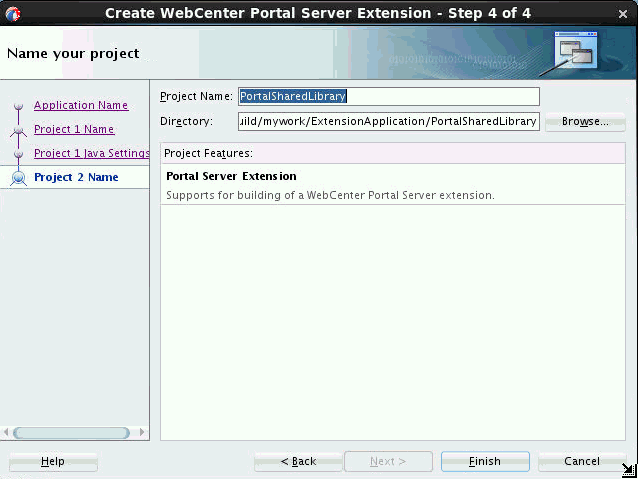This screenshot has height=479, width=638.
Task: Go to the Project 1 Name step
Action: click(74, 129)
